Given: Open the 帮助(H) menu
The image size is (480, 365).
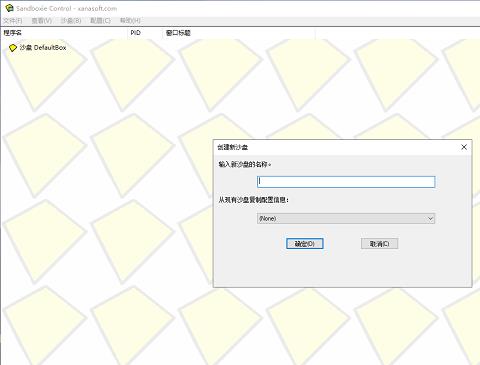Looking at the screenshot, I should (130, 21).
